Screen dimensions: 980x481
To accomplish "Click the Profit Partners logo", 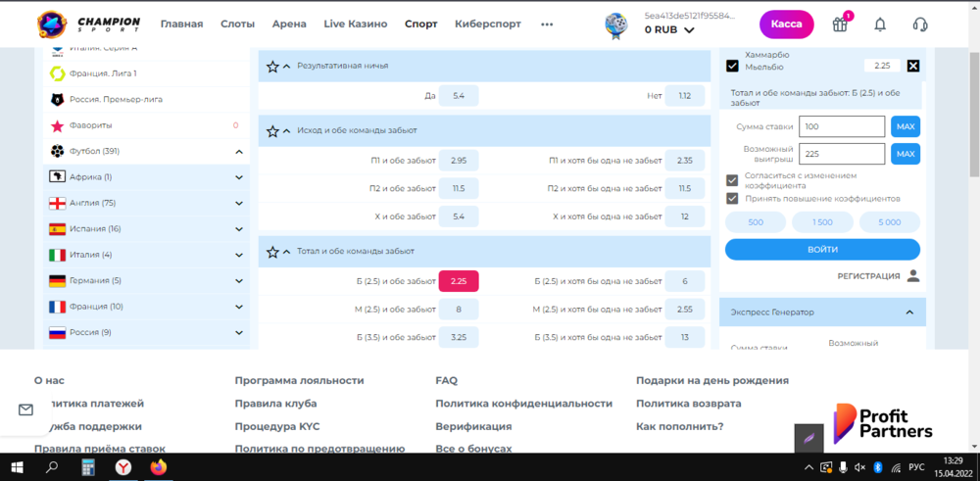I will [x=883, y=423].
